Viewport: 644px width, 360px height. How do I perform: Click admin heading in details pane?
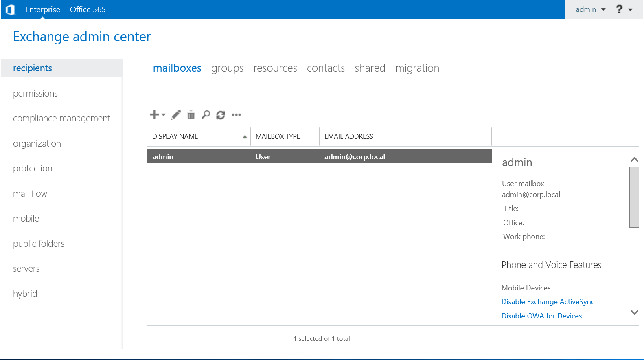(517, 162)
